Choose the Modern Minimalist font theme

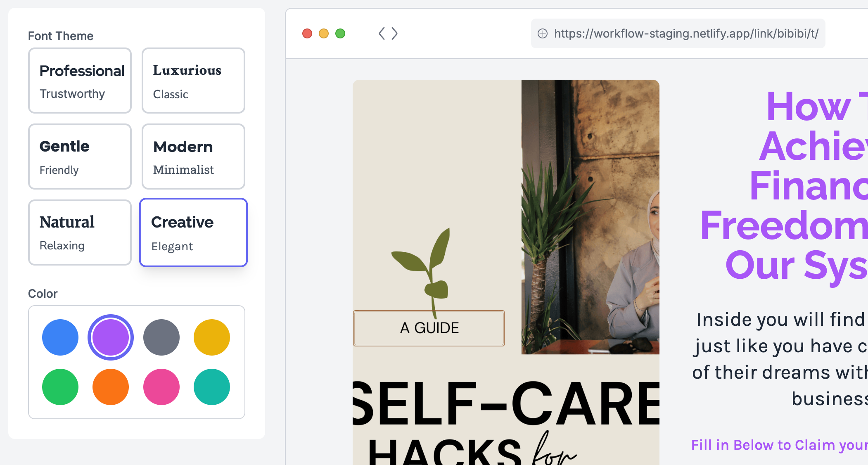click(193, 157)
